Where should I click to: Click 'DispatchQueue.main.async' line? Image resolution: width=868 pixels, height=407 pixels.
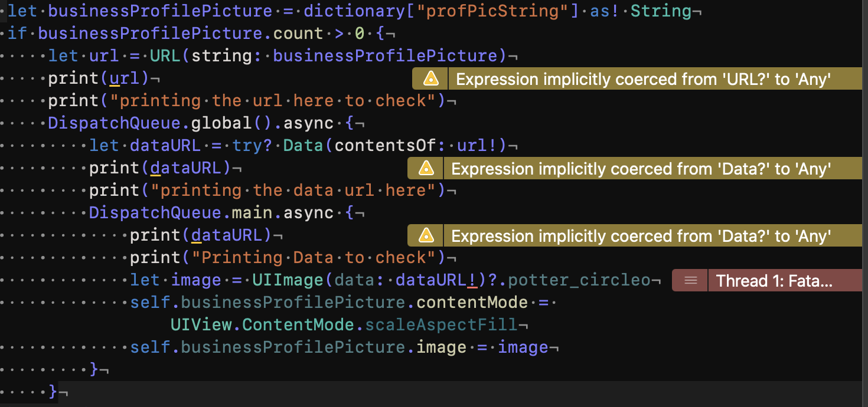point(221,213)
